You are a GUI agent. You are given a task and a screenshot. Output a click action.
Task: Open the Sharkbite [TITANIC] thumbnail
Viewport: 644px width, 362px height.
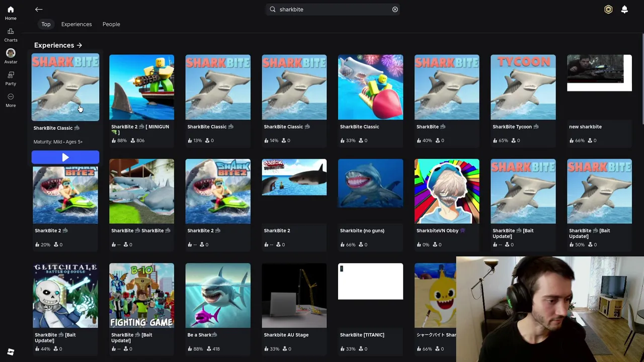[x=370, y=281]
